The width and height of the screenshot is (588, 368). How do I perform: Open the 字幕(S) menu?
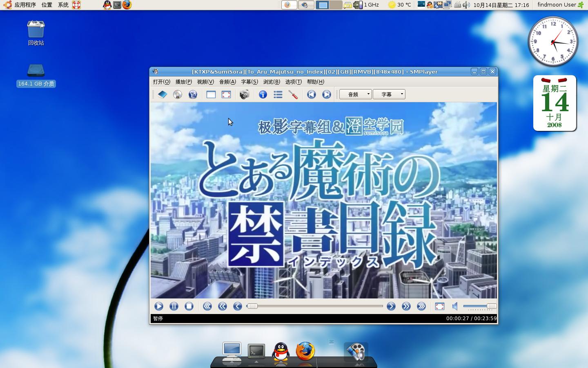pos(249,82)
